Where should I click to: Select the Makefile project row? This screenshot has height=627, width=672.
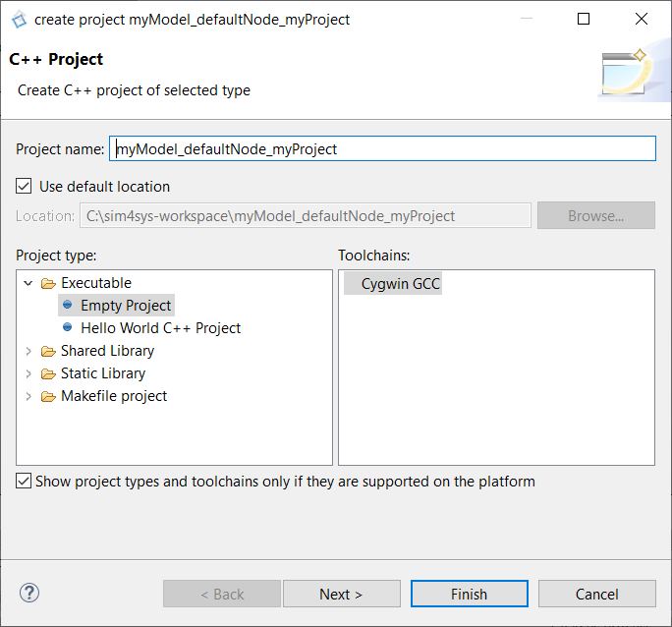(x=114, y=396)
